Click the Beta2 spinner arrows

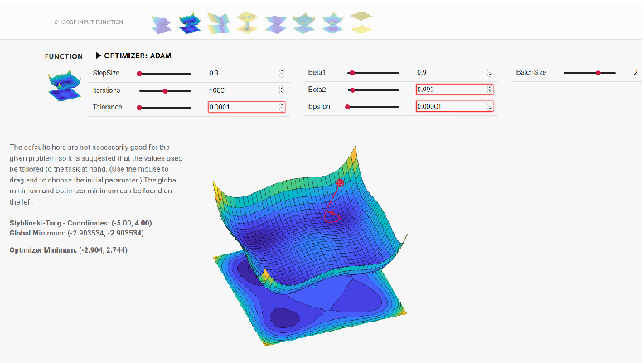pyautogui.click(x=490, y=90)
